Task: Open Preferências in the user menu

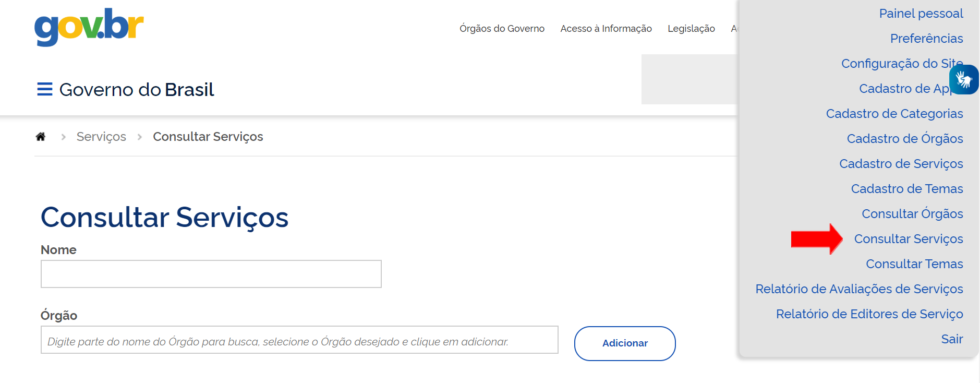Action: coord(926,39)
